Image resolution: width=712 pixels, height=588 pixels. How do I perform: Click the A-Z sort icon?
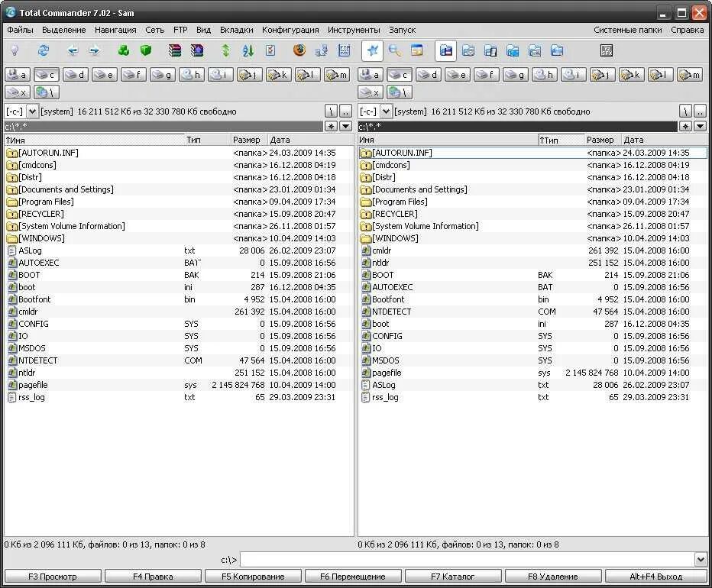248,50
